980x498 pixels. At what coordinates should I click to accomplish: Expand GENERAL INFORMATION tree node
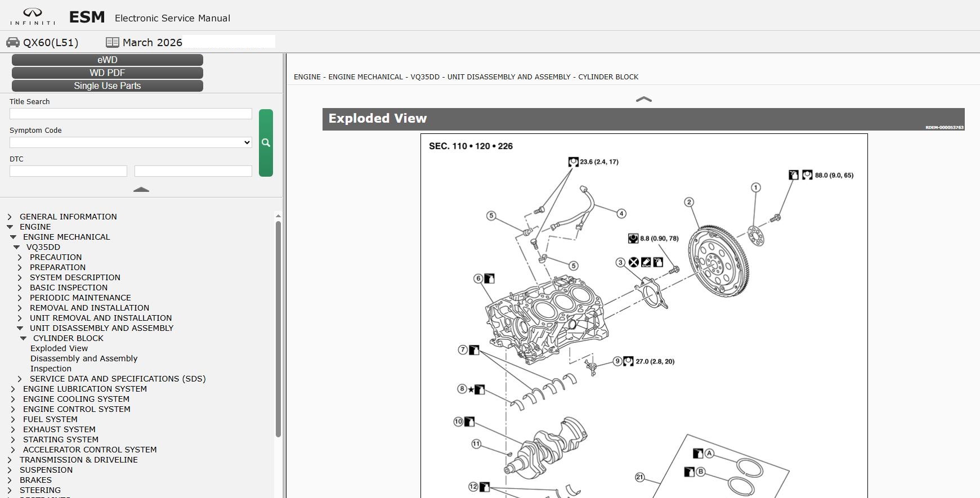[10, 217]
